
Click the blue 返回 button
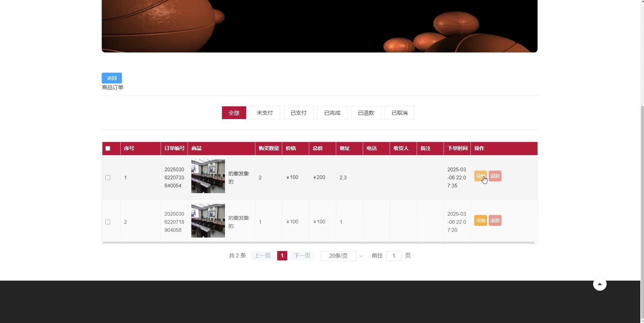tap(112, 78)
